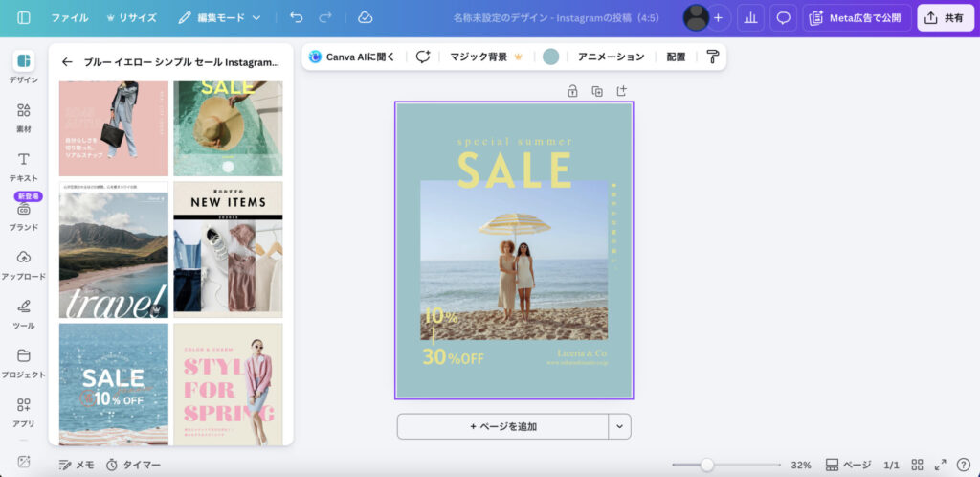Screen dimensions: 980x477
Task: Open the テキスト tool in sidebar
Action: pyautogui.click(x=24, y=165)
